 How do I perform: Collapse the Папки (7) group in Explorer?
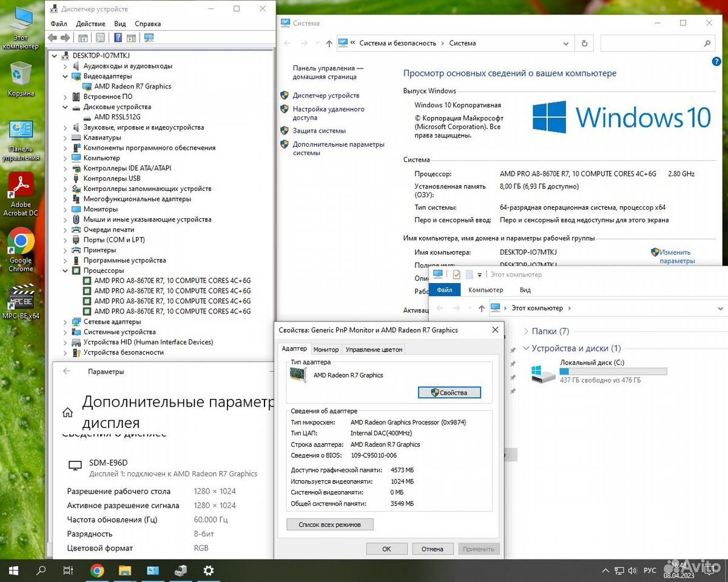[x=525, y=332]
